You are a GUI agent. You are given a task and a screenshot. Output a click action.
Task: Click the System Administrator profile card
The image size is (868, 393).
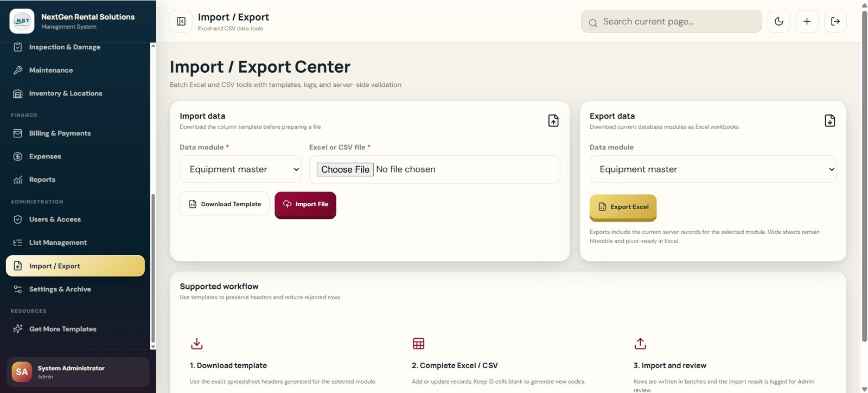click(x=78, y=372)
